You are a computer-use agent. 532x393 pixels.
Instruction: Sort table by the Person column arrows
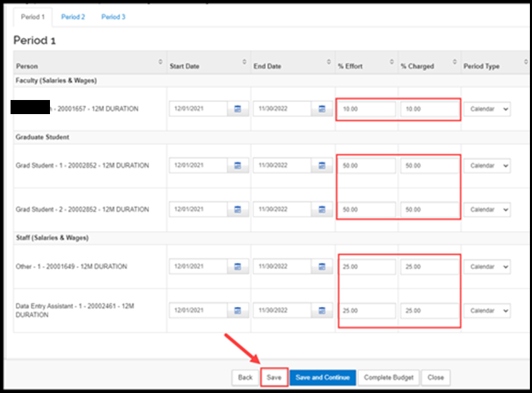[x=160, y=63]
